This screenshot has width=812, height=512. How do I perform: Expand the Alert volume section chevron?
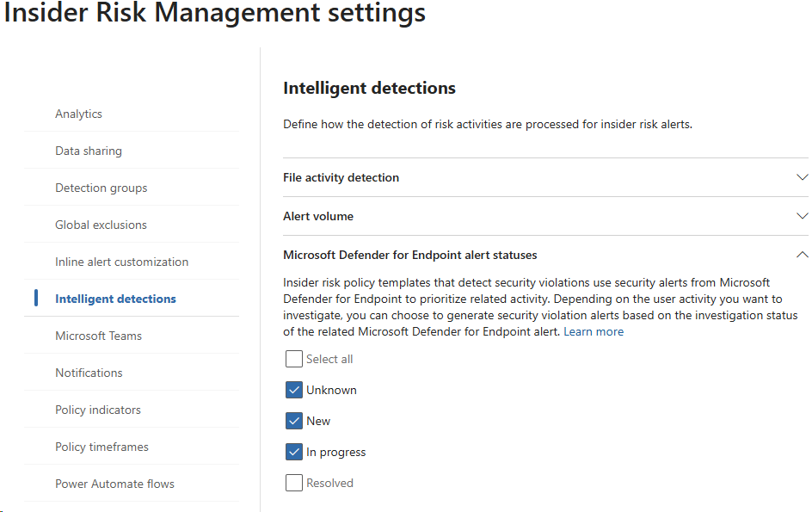tap(802, 216)
